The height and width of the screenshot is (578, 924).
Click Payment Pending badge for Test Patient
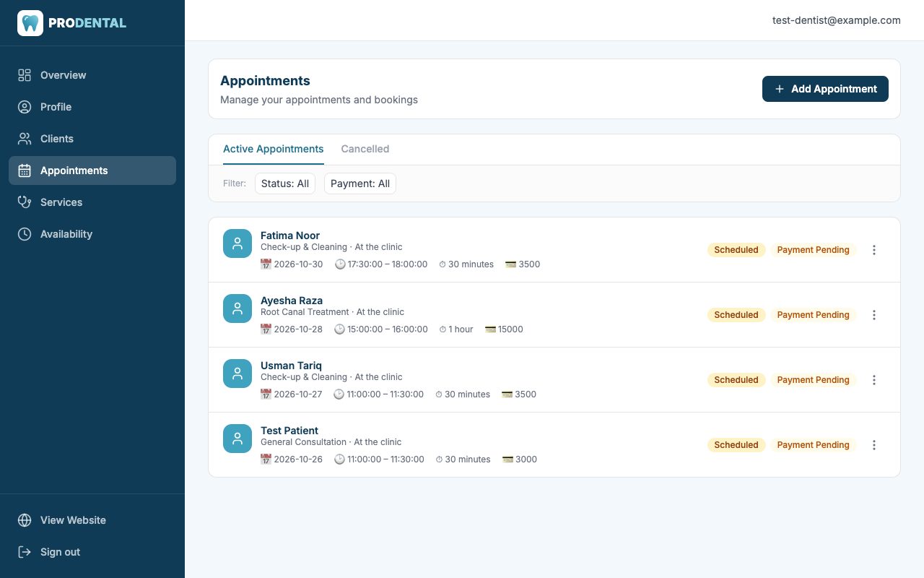coord(813,445)
